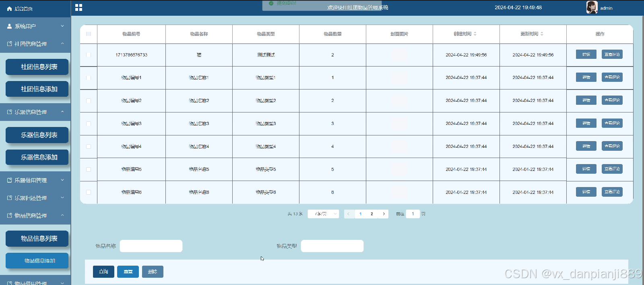Click 详情 for the 物品编号4 row
Screen dimensions: 644x285
[x=586, y=146]
